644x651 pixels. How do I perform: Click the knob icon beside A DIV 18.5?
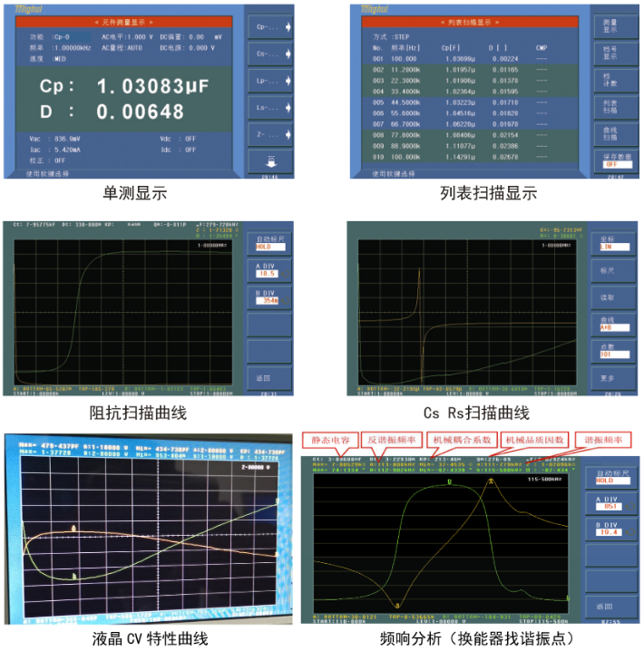pos(285,274)
